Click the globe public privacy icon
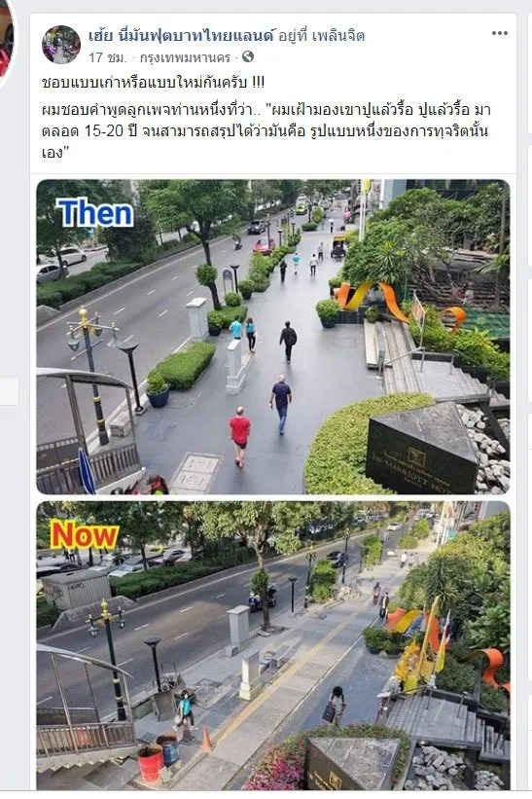Image resolution: width=532 pixels, height=799 pixels. (x=248, y=56)
